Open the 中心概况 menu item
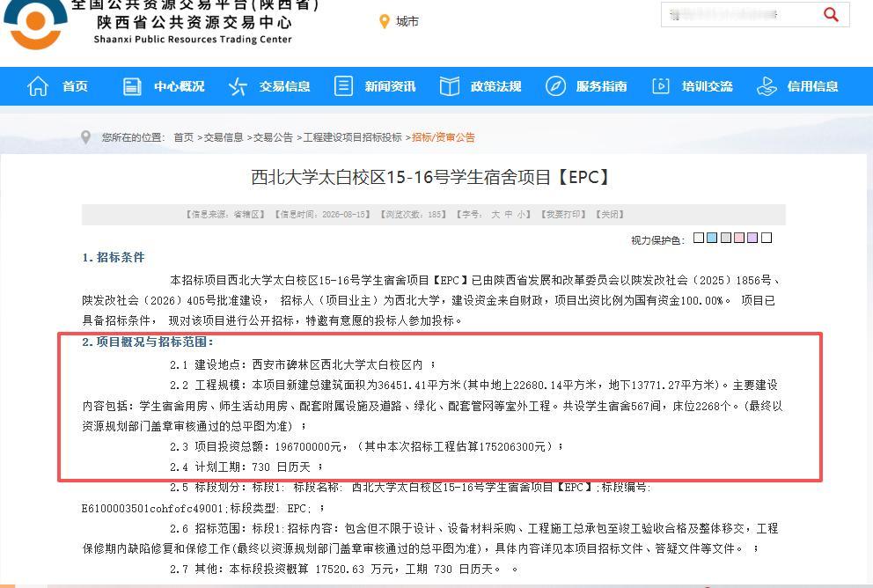Image resolution: width=873 pixels, height=588 pixels. (x=180, y=86)
